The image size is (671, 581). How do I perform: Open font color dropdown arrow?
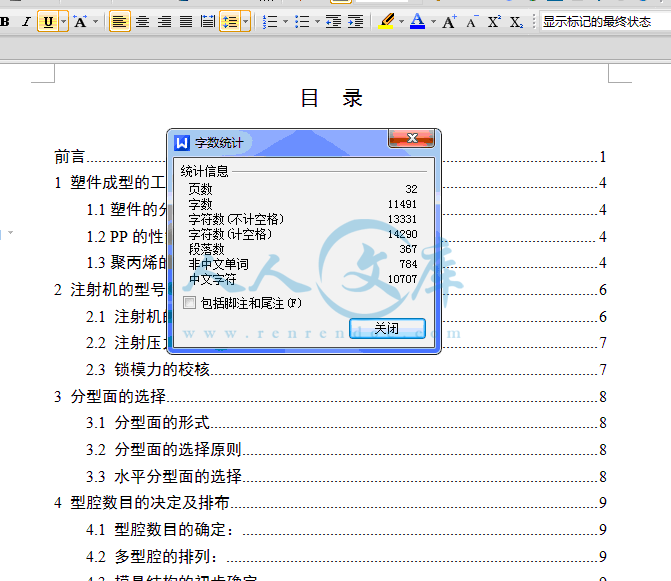pos(433,21)
